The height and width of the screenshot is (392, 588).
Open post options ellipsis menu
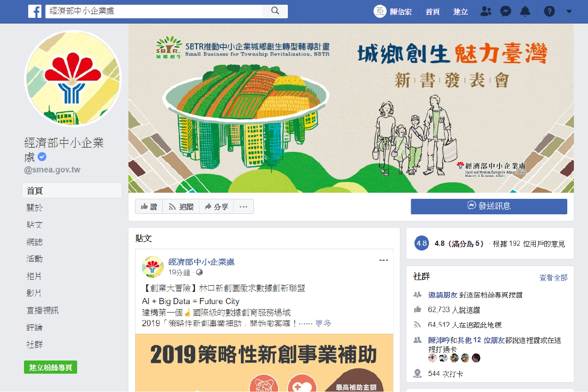pos(384,260)
